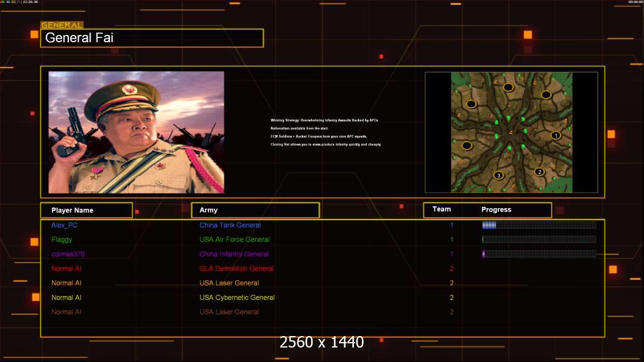Image resolution: width=644 pixels, height=362 pixels.
Task: Select player cdimas379 in the list
Action: pos(68,254)
